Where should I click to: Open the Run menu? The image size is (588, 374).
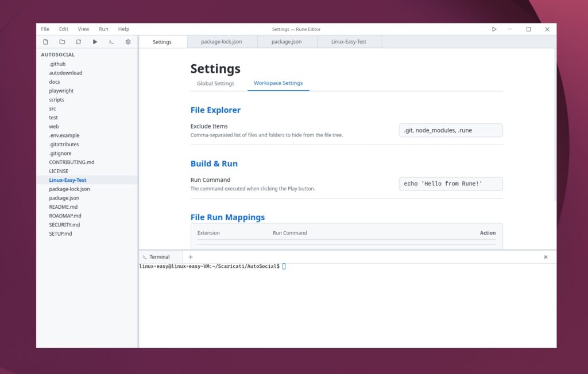pos(103,29)
